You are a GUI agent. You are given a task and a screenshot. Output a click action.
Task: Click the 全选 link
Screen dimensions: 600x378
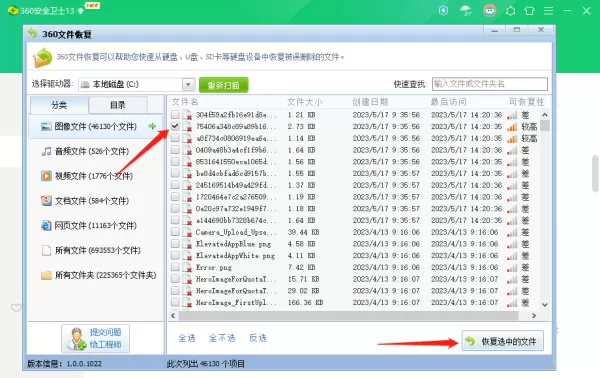(x=187, y=338)
